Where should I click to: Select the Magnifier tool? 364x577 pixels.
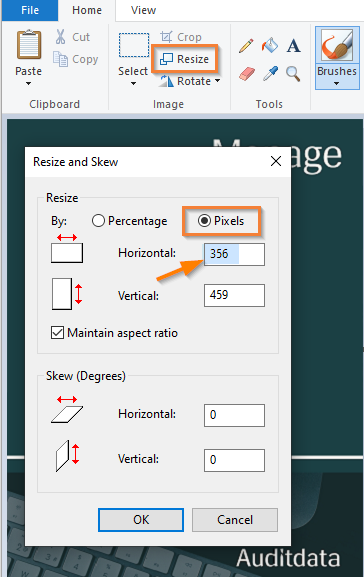293,74
